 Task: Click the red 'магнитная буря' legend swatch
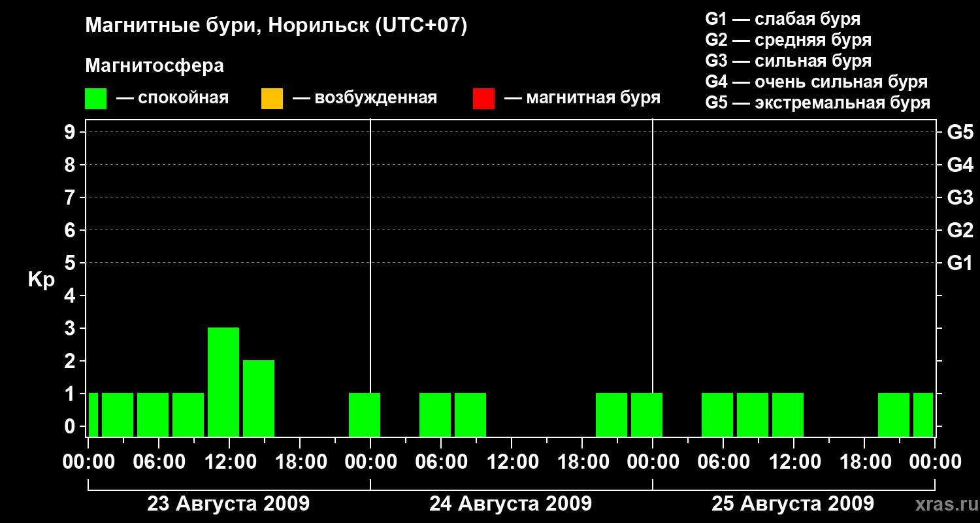tap(483, 99)
